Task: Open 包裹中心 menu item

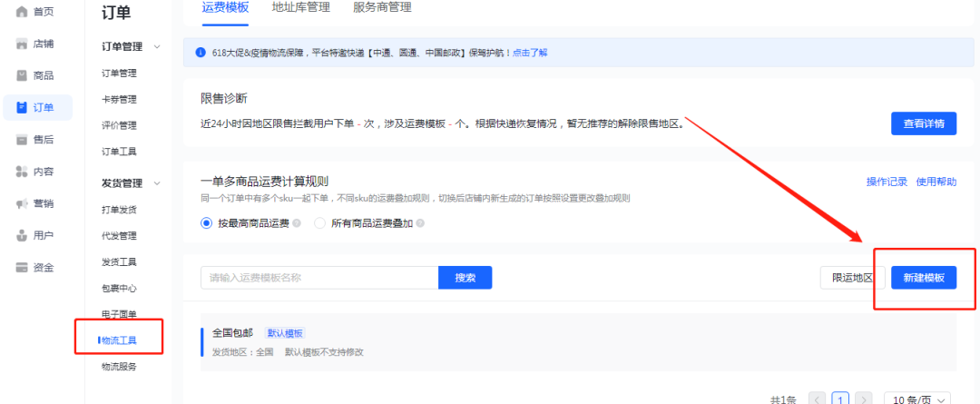Action: (119, 288)
